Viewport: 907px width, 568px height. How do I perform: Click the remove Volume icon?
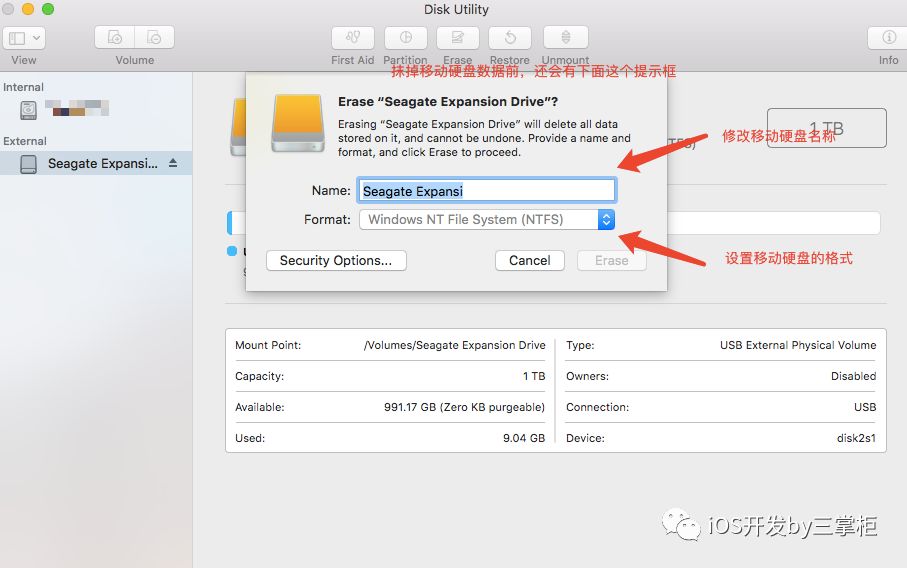point(154,38)
